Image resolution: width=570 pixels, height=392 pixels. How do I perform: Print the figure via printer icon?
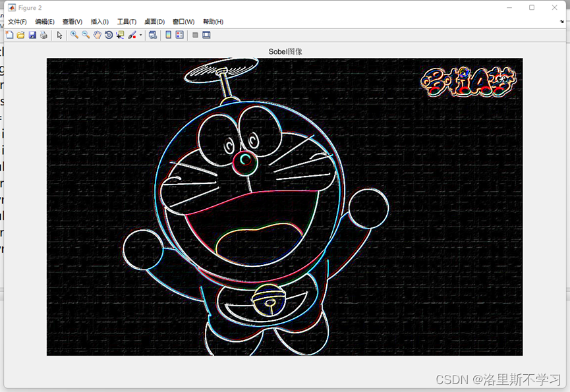[x=43, y=35]
